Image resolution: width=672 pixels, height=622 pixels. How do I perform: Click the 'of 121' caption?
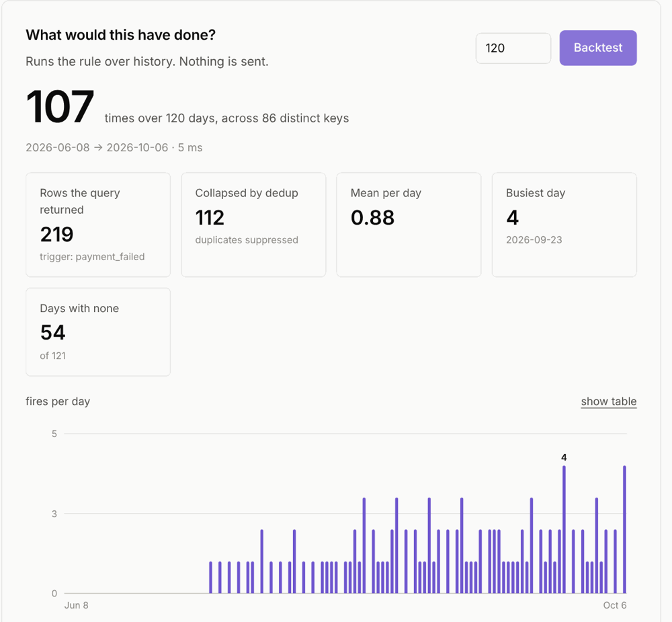(x=52, y=356)
